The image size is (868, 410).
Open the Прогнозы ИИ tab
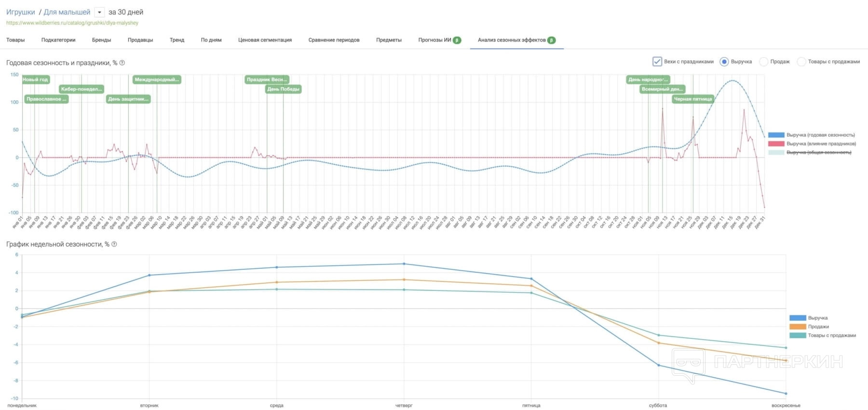[434, 40]
